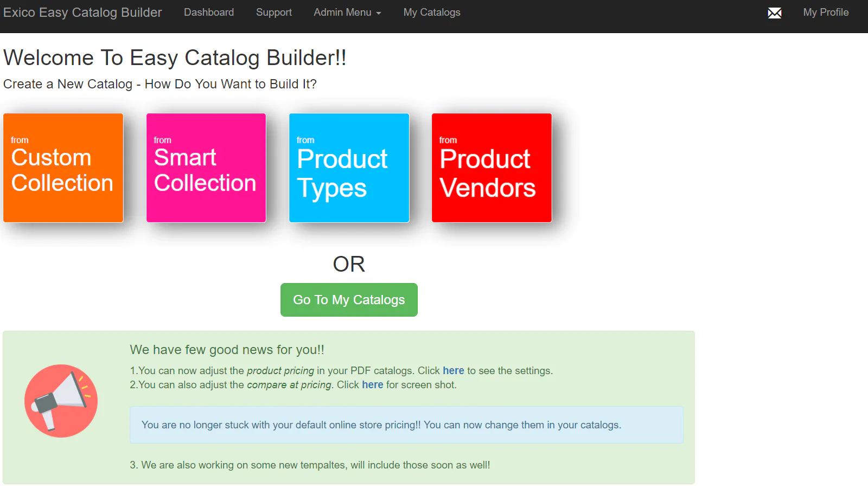868x488 pixels.
Task: Click the megaphone announcement icon
Action: click(x=61, y=401)
